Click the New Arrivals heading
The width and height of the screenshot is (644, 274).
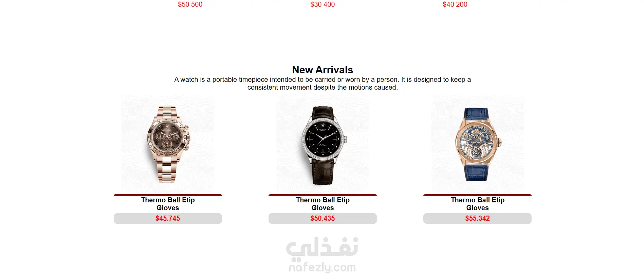(323, 70)
